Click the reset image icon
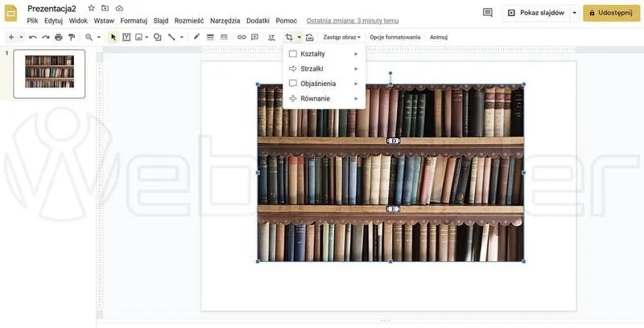Viewport: 644px width, 328px height. (x=310, y=37)
